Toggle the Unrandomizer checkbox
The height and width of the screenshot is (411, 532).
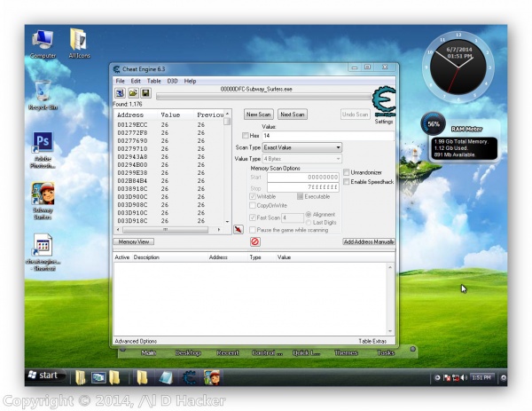click(347, 172)
